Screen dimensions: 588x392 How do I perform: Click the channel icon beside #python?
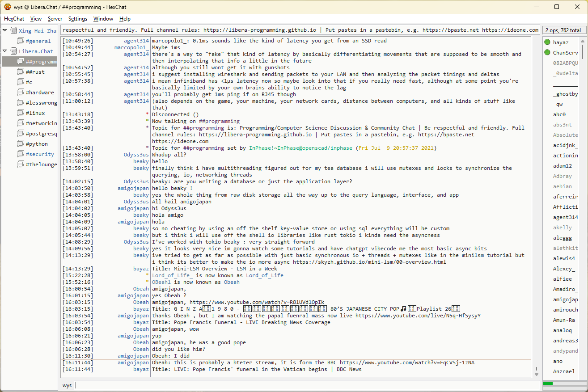click(x=21, y=144)
